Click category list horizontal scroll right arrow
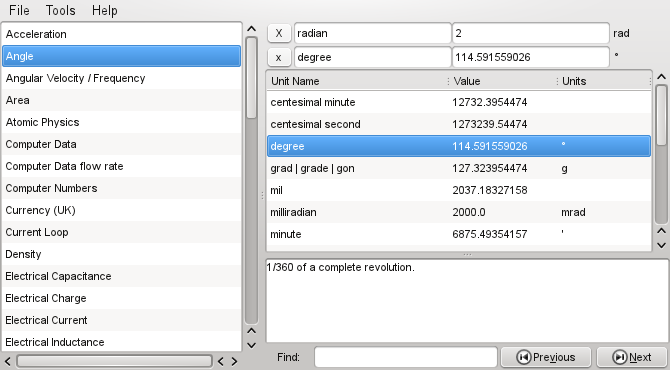The image size is (670, 370). point(234,361)
